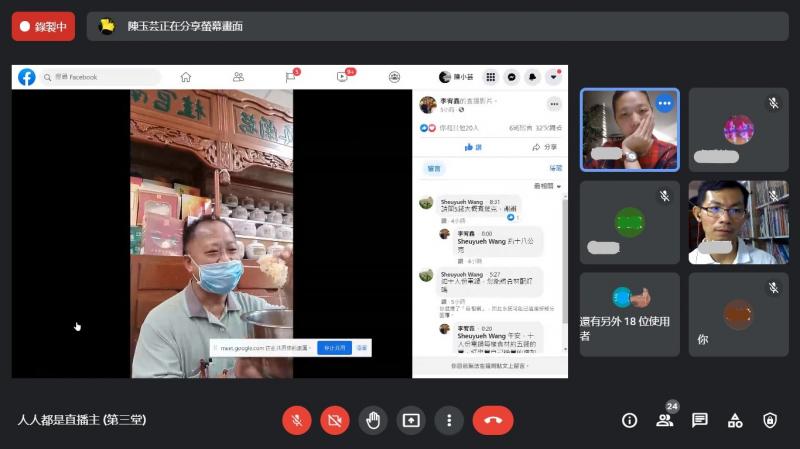This screenshot has width=800, height=449.
Task: Open host controls shield lock icon
Action: coord(770,420)
